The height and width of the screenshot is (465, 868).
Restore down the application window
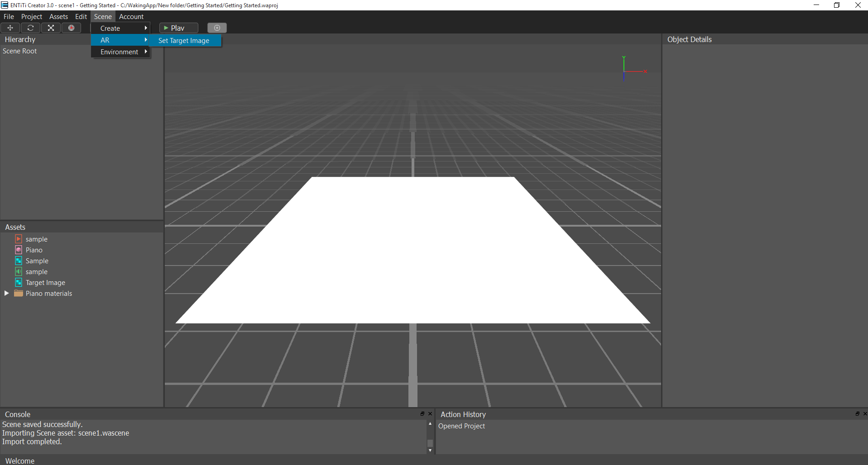[x=837, y=5]
